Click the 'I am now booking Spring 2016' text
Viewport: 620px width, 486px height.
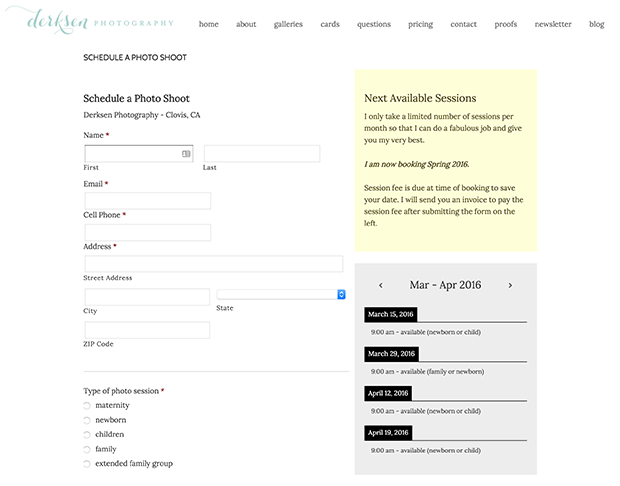tap(417, 164)
